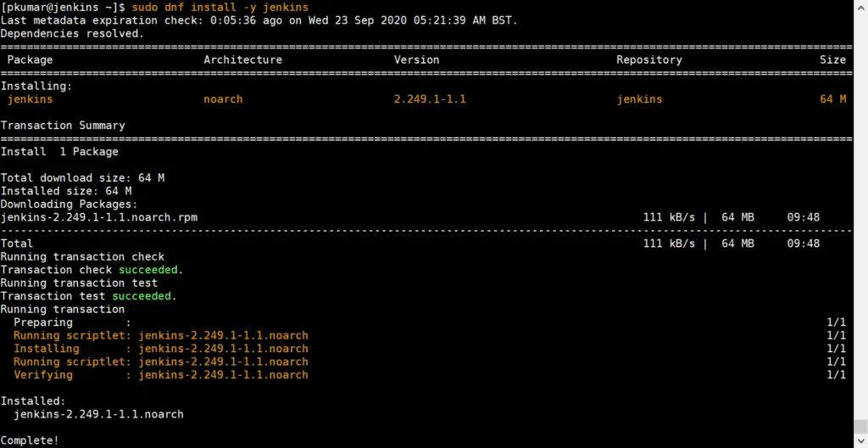The image size is (868, 448).
Task: Click the Version column header
Action: tap(416, 59)
